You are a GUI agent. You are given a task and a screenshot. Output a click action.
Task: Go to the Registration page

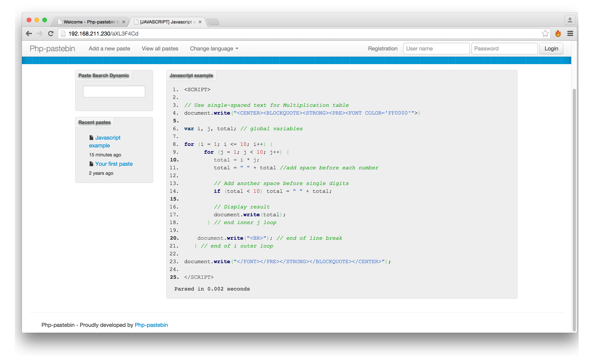383,48
